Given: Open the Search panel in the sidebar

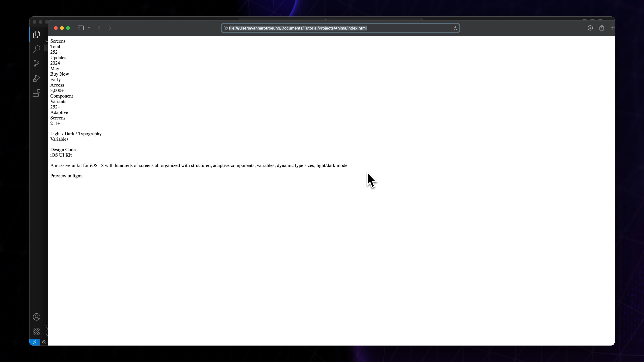Looking at the screenshot, I should [36, 49].
